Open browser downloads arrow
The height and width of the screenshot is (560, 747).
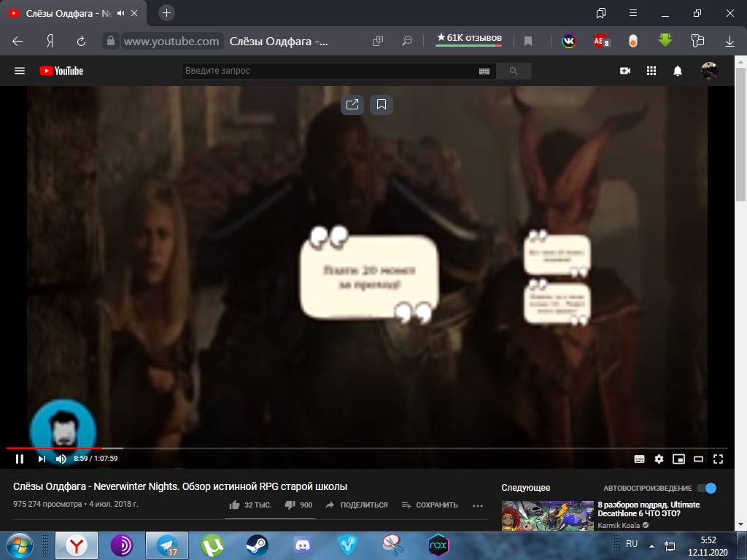point(729,42)
